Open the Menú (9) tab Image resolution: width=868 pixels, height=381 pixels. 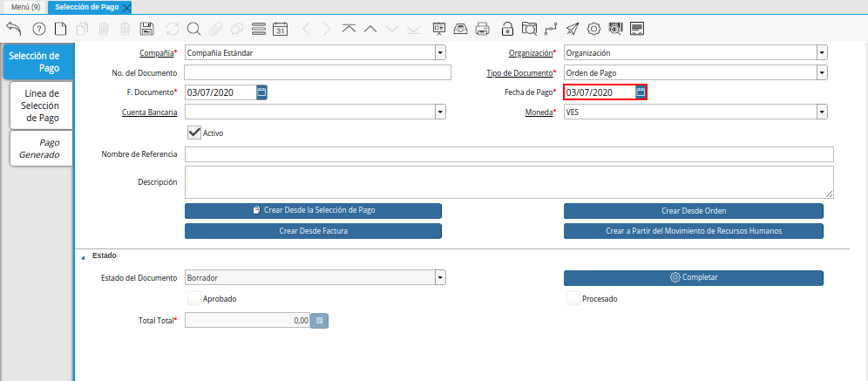pos(25,7)
